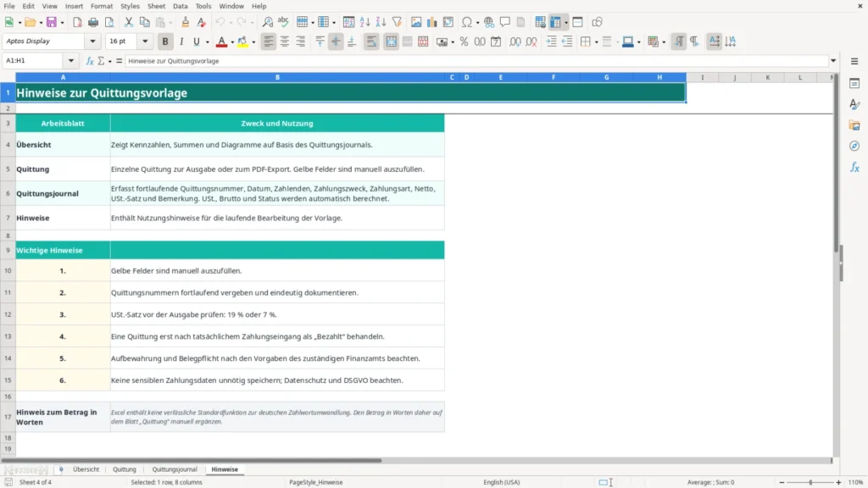Click the zoom slider in status bar
Viewport: 868px width, 488px height.
(x=810, y=482)
